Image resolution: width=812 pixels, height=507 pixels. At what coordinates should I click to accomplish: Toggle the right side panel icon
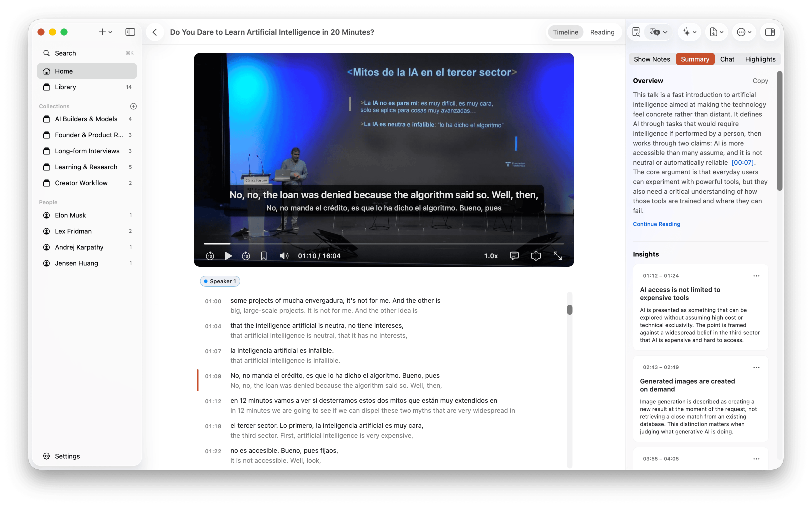(x=770, y=32)
